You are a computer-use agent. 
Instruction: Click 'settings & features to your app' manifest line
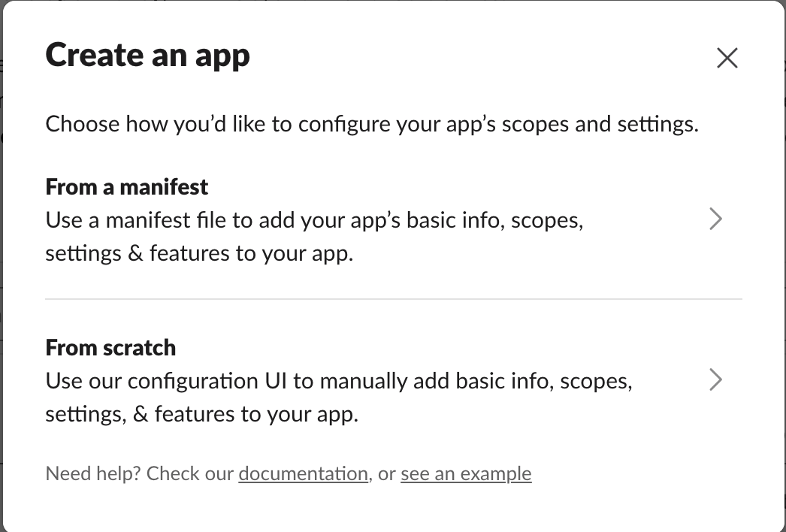click(198, 253)
